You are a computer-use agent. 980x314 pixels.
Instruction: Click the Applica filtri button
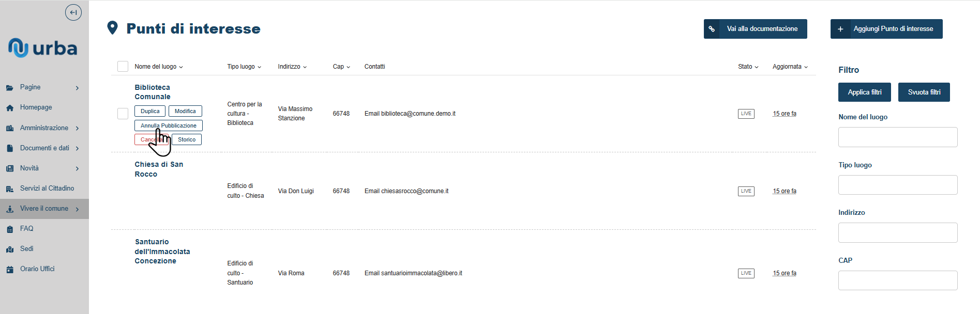[865, 92]
